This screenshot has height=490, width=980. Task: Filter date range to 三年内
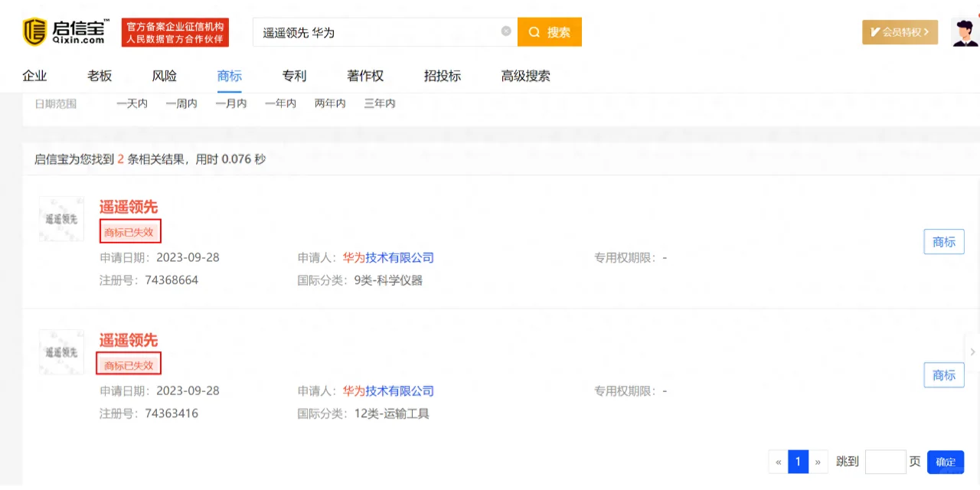pyautogui.click(x=380, y=103)
